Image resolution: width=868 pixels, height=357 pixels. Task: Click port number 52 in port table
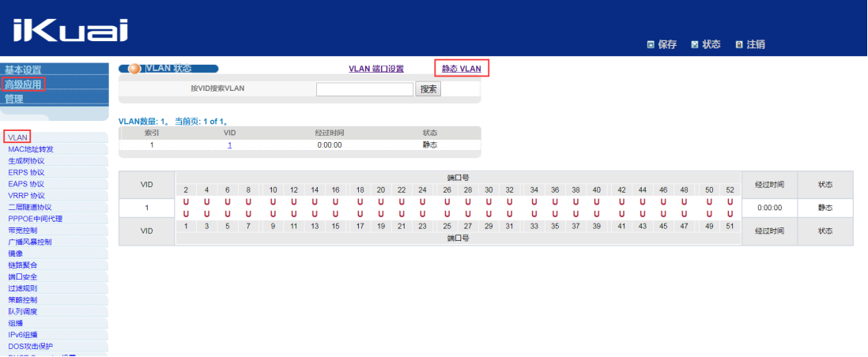coord(730,190)
